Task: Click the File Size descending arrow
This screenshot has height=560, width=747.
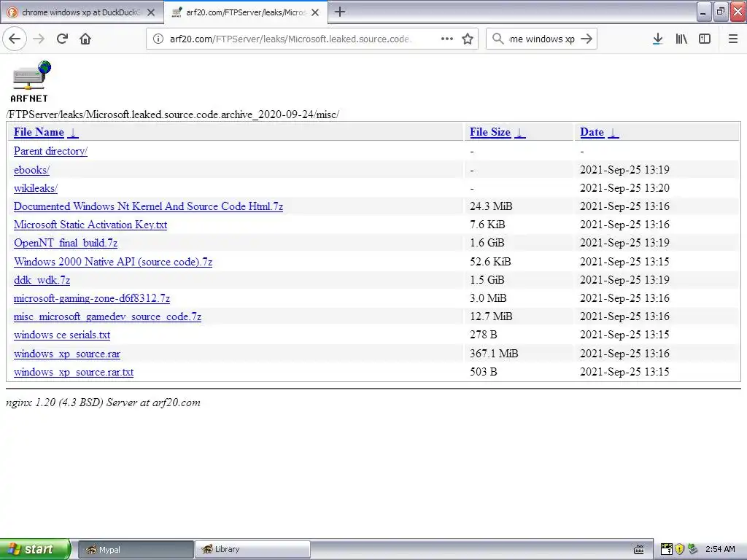Action: click(x=519, y=133)
